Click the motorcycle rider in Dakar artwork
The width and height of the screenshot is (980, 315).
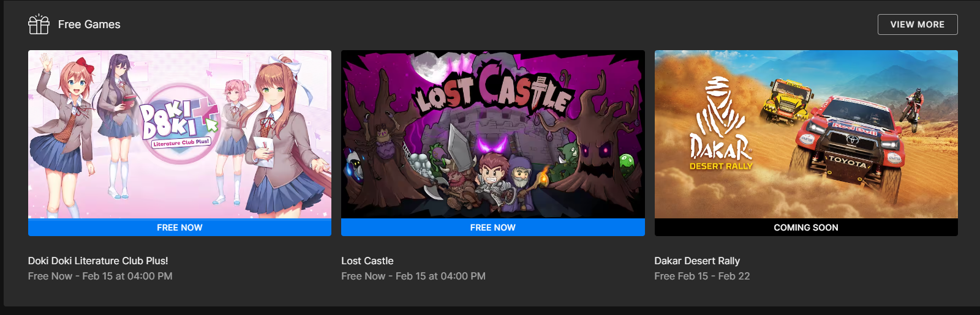912,110
